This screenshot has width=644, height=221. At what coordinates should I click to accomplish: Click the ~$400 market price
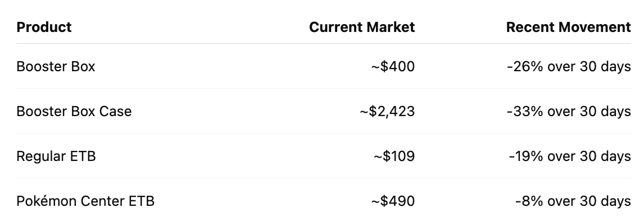(x=393, y=66)
